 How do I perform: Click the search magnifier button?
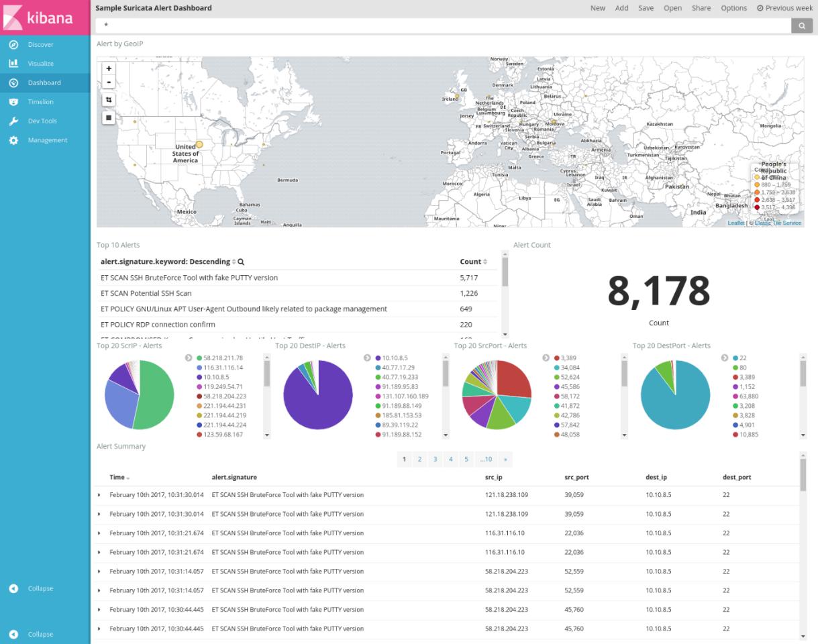coord(802,25)
